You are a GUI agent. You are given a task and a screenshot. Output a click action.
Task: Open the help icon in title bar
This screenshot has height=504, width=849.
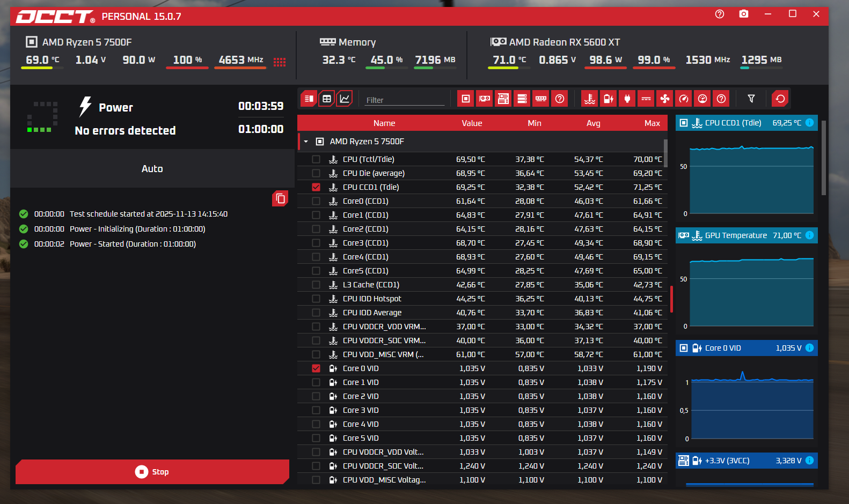[x=720, y=14]
